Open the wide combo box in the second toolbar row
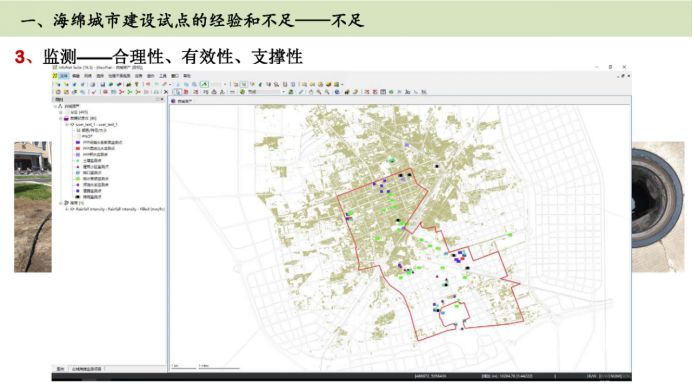The width and height of the screenshot is (693, 390). pos(266,92)
